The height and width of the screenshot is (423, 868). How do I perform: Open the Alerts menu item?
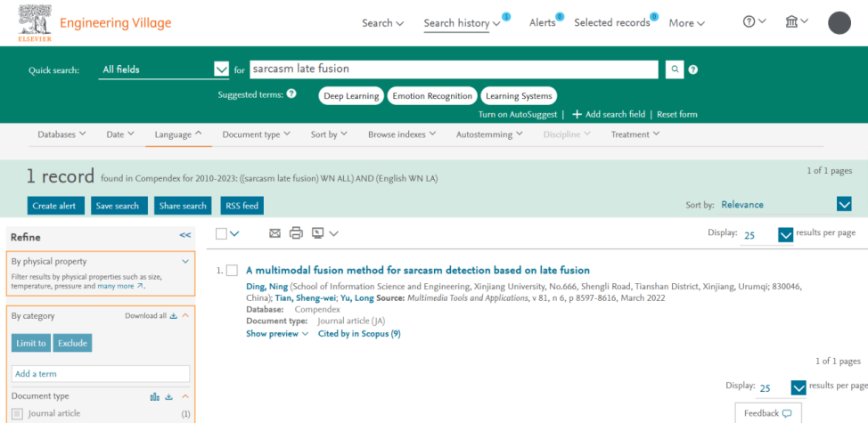(542, 23)
